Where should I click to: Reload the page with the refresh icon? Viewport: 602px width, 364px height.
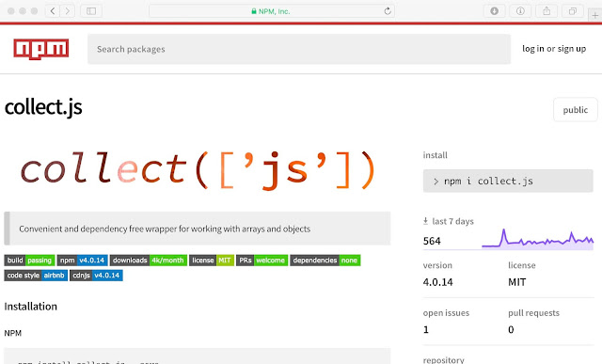point(388,11)
